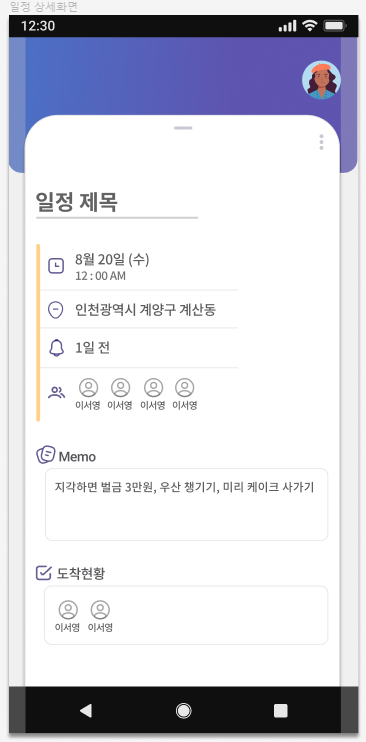Tap the bell notification icon
Screen dimensions: 366x742
click(x=56, y=349)
